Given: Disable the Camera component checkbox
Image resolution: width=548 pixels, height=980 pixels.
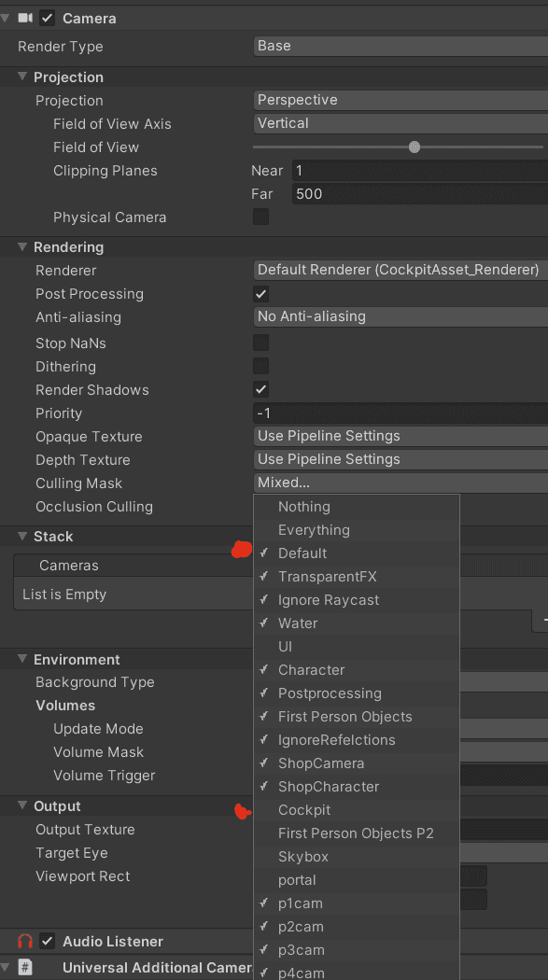Looking at the screenshot, I should point(48,18).
